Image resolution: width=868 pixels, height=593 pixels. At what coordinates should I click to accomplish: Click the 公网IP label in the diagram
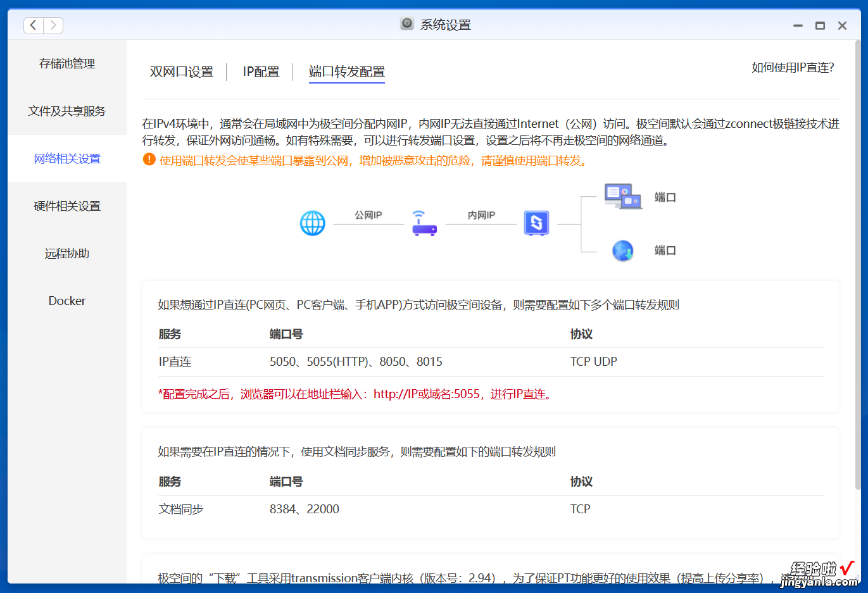tap(368, 215)
